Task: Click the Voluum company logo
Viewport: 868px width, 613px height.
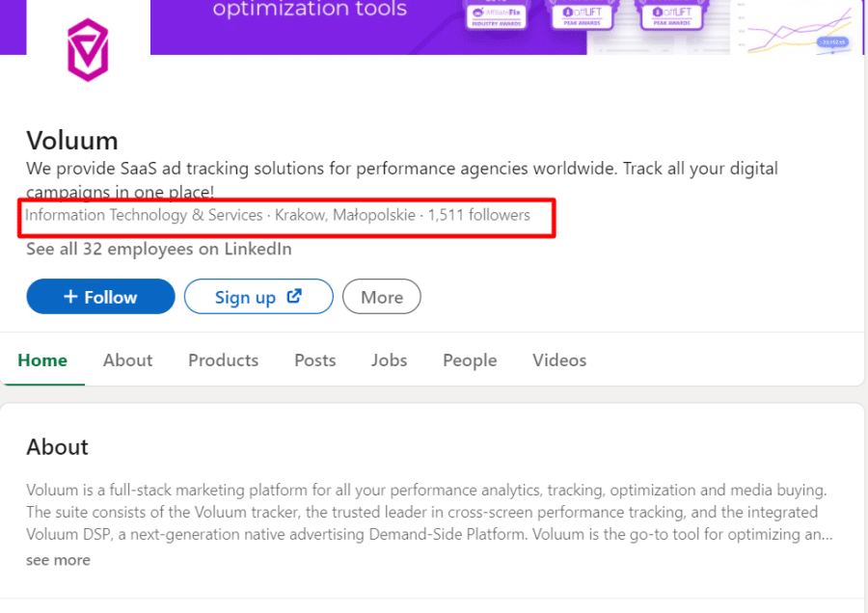Action: click(88, 50)
